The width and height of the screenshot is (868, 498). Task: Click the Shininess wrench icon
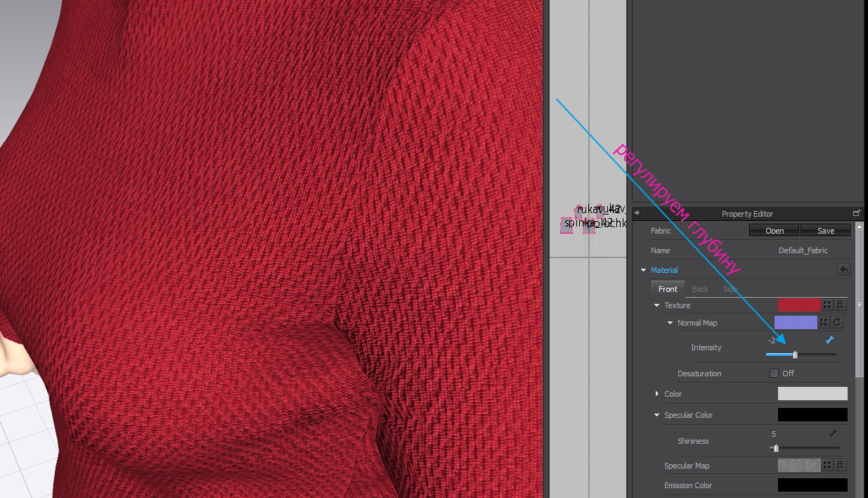(x=833, y=433)
